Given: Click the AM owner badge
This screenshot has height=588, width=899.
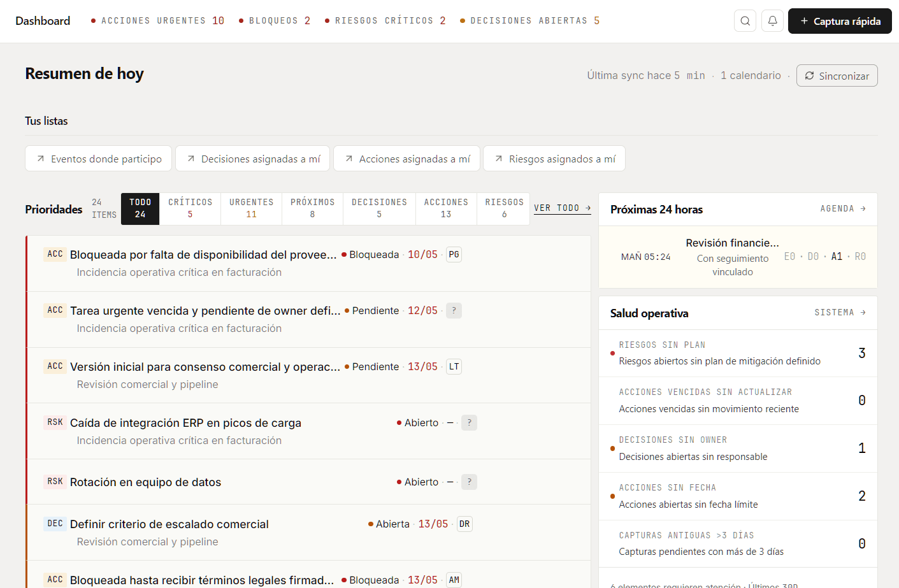Looking at the screenshot, I should coord(454,580).
